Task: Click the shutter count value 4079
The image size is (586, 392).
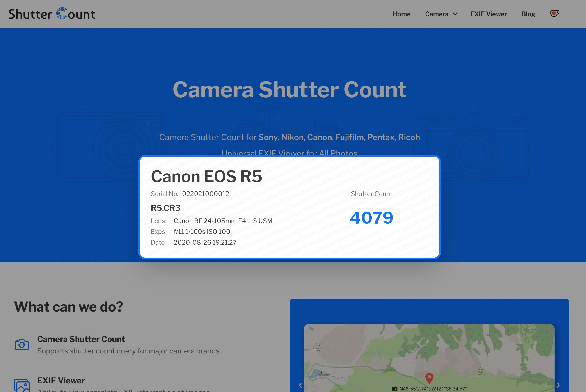Action: pos(371,218)
